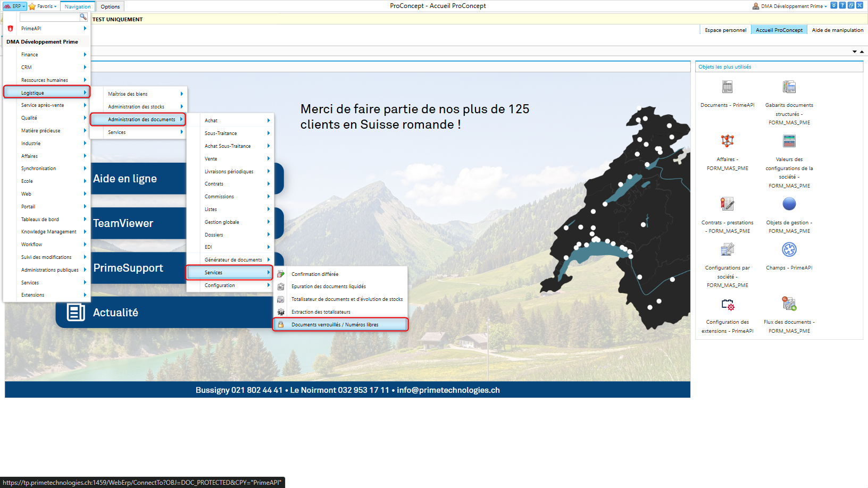Open Contrats - prestations icon

click(x=727, y=204)
